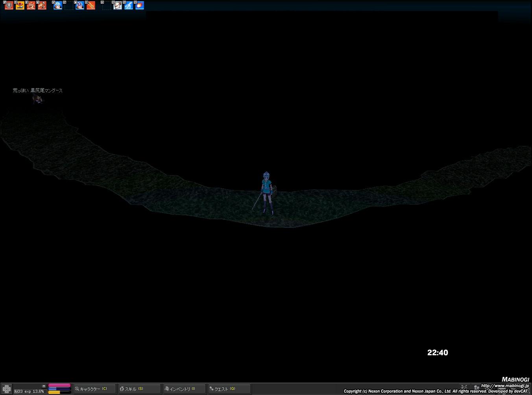Select the F4 hammer-fist skill
Screen dimensions: 532x395
point(42,6)
